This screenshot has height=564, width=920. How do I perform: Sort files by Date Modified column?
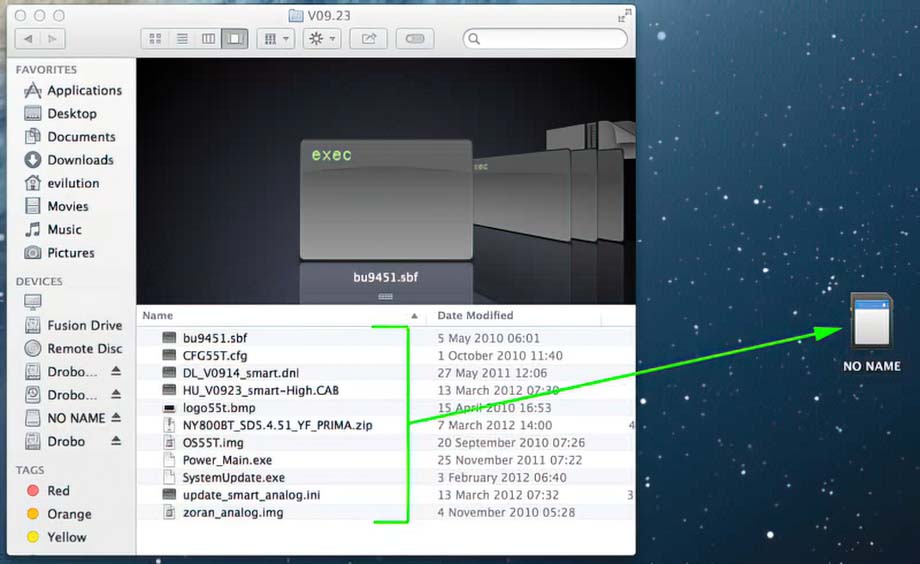[475, 315]
